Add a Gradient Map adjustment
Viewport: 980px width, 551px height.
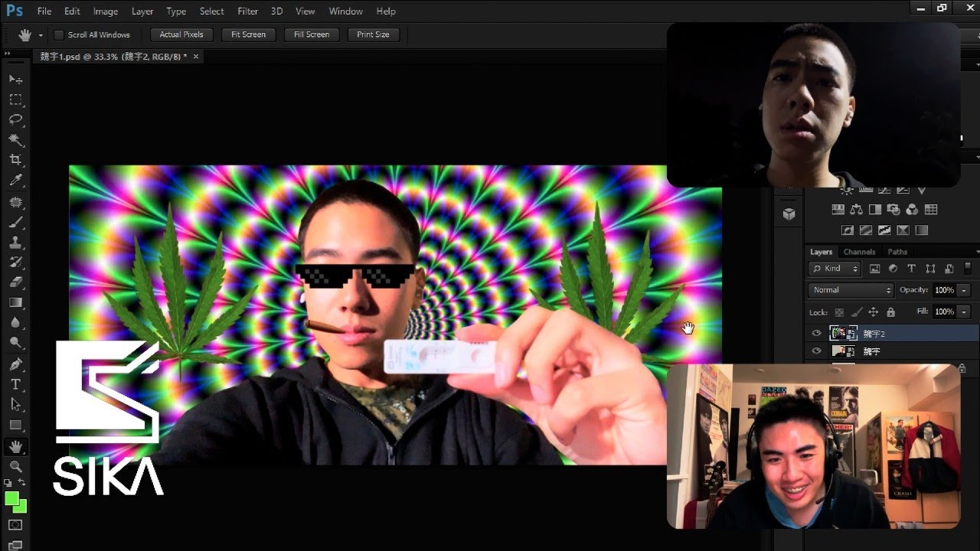point(922,230)
